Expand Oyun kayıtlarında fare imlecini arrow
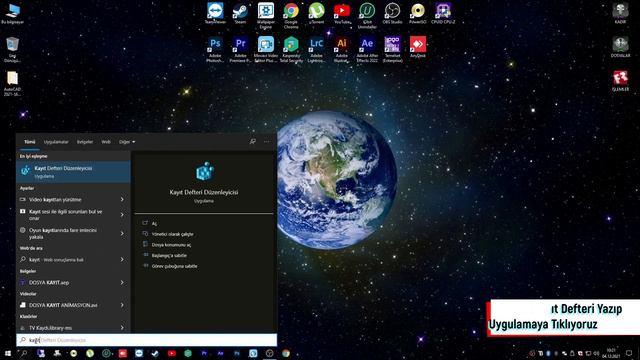The image size is (640, 360). click(122, 233)
